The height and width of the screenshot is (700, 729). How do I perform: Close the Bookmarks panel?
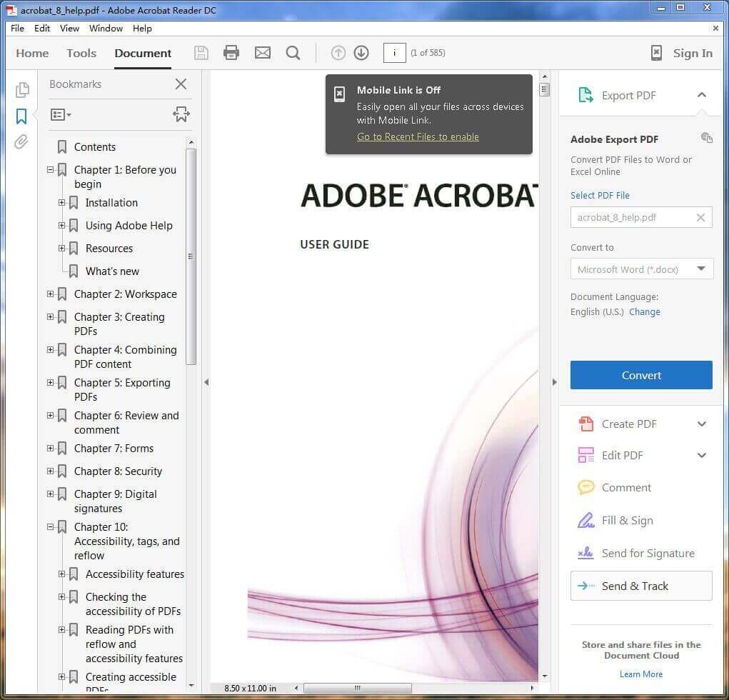[181, 84]
